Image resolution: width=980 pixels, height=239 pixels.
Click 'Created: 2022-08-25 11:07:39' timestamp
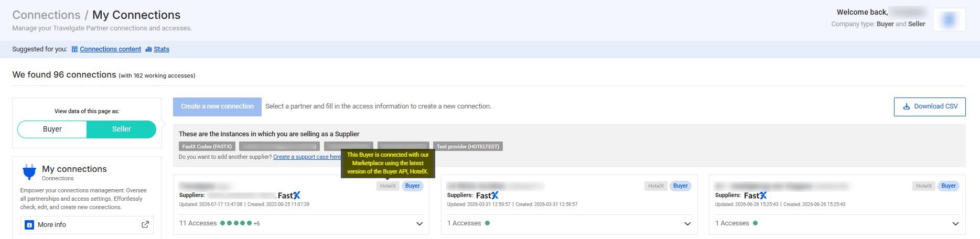(x=278, y=204)
